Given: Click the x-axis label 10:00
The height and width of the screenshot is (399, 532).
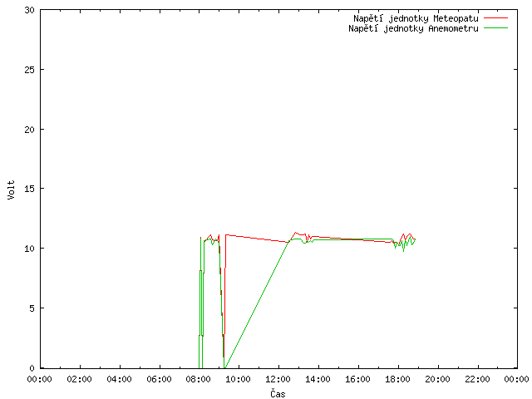Looking at the screenshot, I should (239, 379).
